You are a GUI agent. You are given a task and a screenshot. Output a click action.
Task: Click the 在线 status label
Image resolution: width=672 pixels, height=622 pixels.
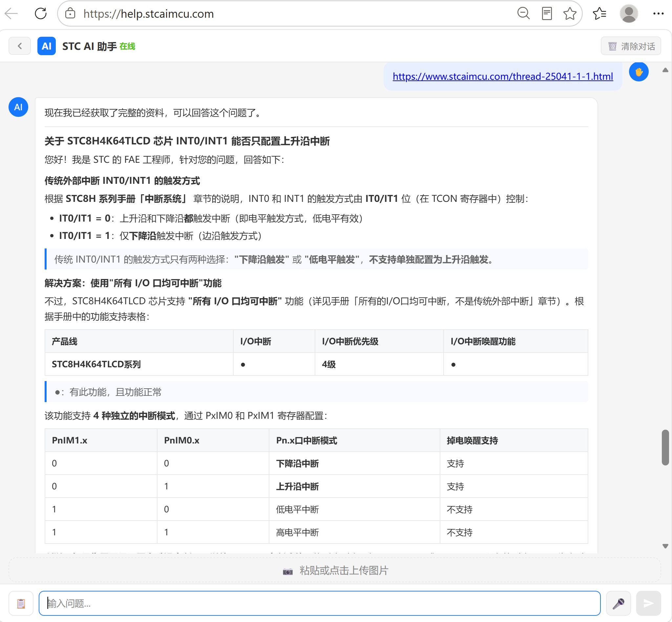[128, 46]
